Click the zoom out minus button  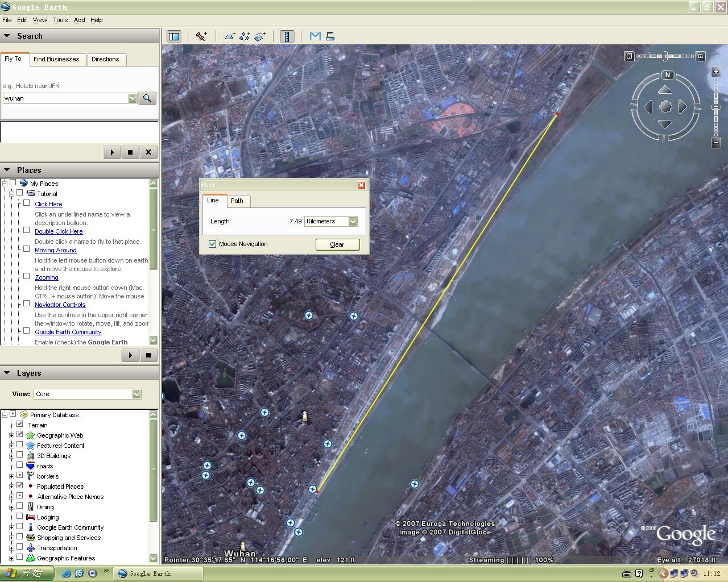pos(716,143)
